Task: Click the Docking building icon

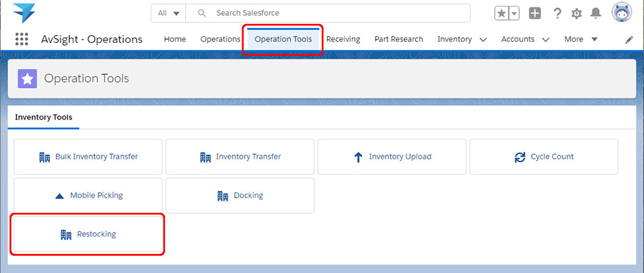Action: (223, 196)
